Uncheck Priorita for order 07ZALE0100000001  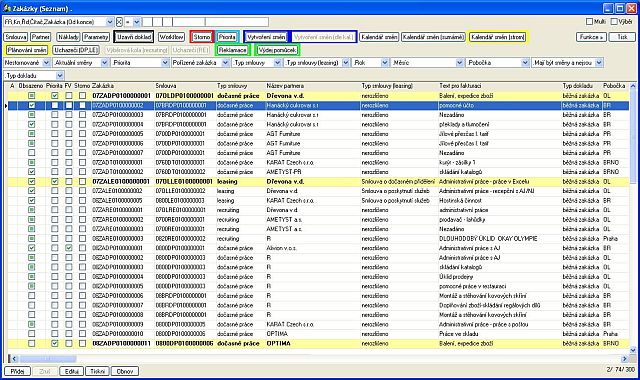[x=55, y=182]
